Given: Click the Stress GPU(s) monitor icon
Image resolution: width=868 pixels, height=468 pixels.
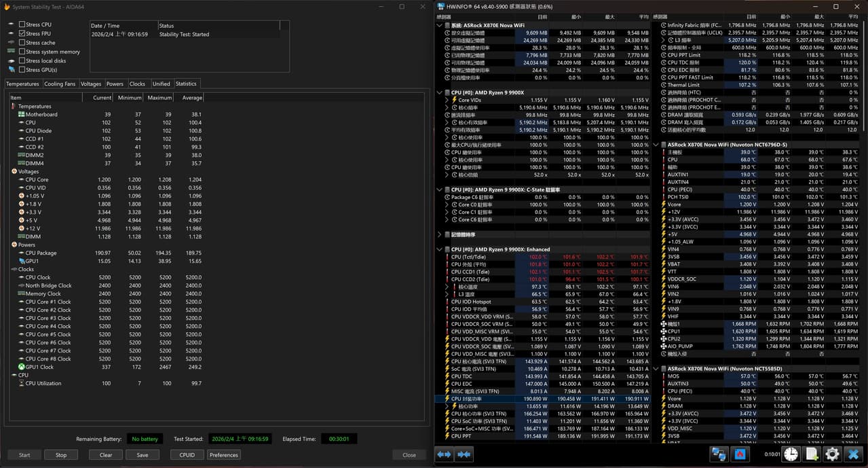Looking at the screenshot, I should point(12,69).
